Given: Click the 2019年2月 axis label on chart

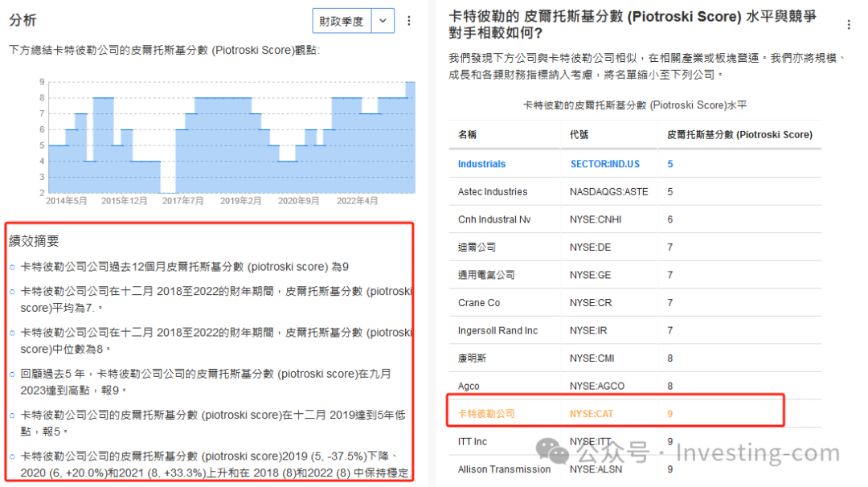Looking at the screenshot, I should (x=241, y=201).
